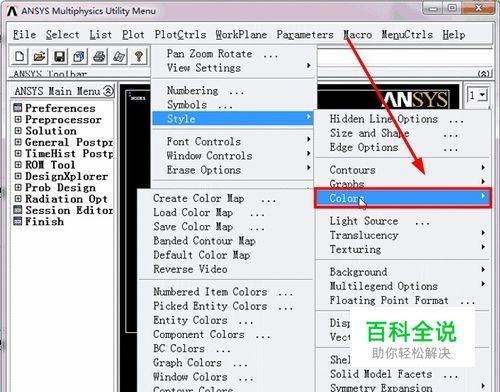
Task: Click the New Analysis toolbar icon
Action: [x=19, y=56]
